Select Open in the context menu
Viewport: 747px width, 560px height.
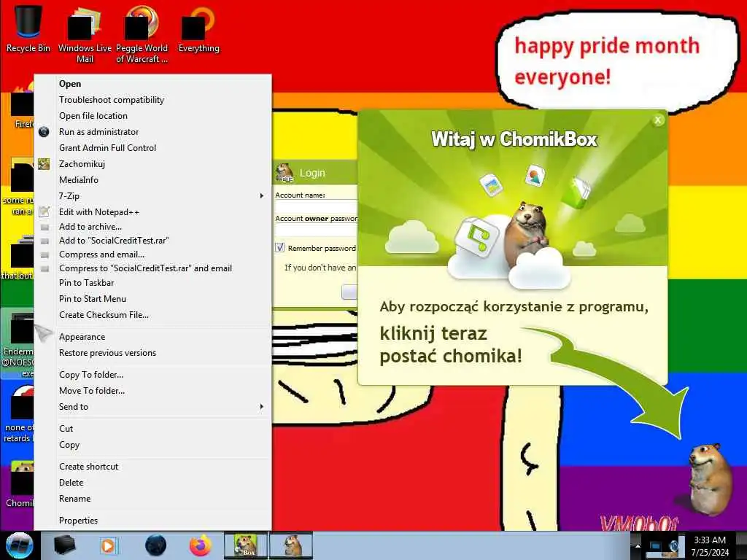[152, 84]
